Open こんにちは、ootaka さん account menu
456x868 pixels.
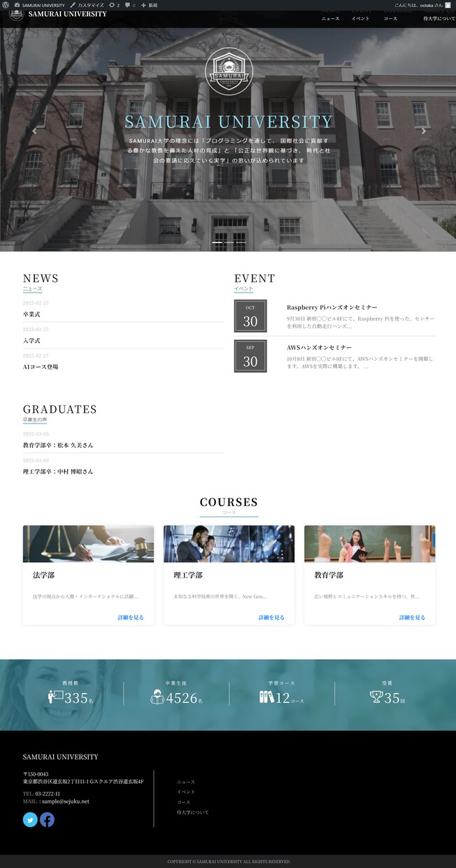[x=422, y=5]
